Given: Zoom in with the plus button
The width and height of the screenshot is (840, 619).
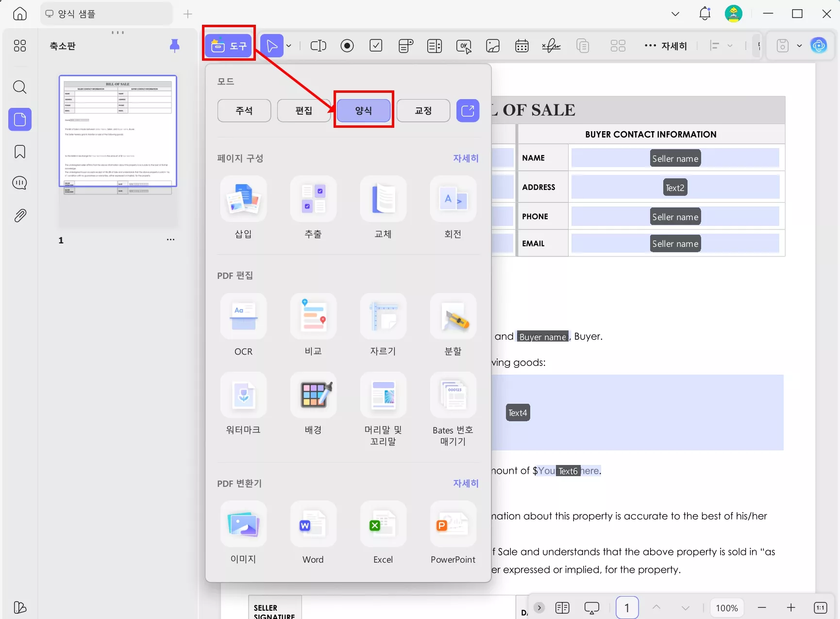Looking at the screenshot, I should [x=791, y=608].
